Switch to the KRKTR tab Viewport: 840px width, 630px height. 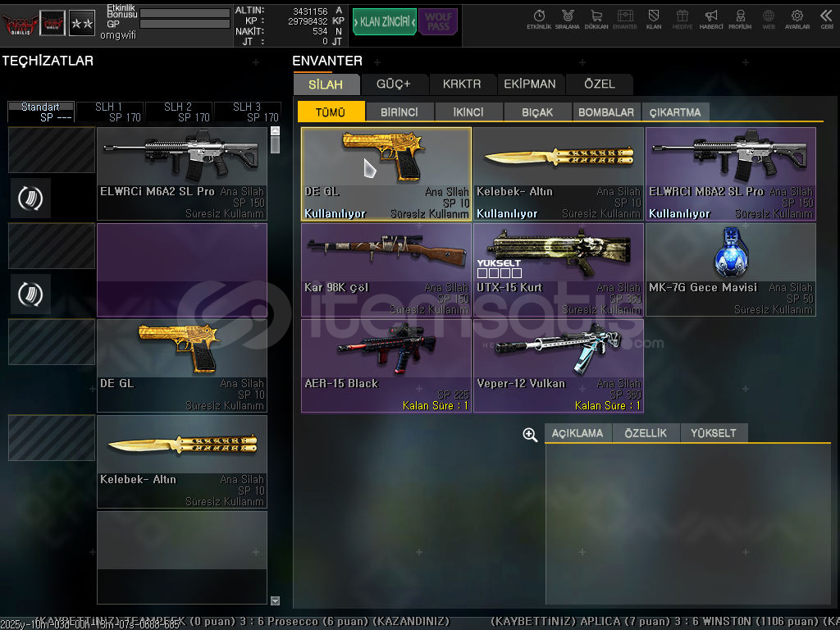coord(462,84)
